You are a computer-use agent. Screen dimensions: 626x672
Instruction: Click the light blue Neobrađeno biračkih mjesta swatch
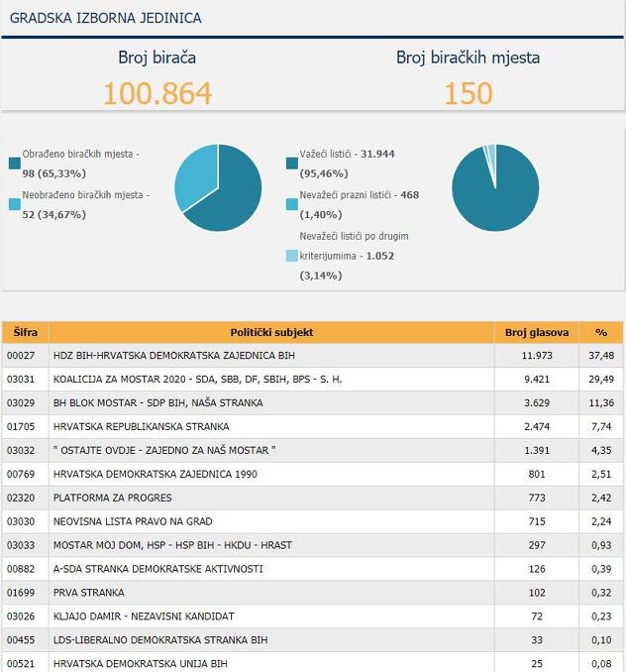tap(15, 204)
